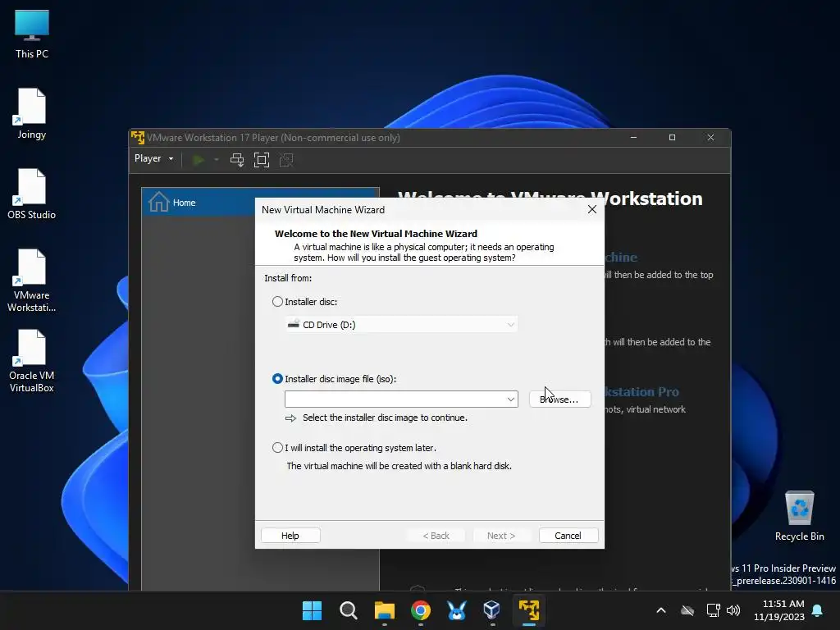The width and height of the screenshot is (840, 630).
Task: Select the Joingy desktop shortcut
Action: pyautogui.click(x=32, y=113)
